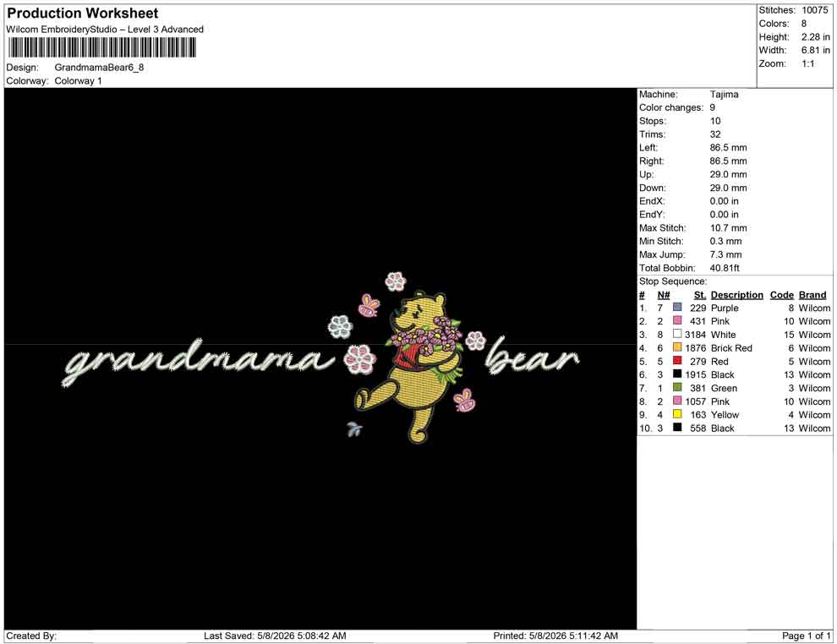Click the Zoom value '1:1'

807,63
